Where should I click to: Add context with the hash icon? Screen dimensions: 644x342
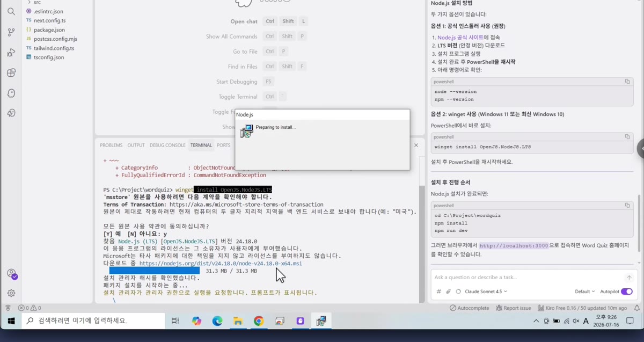(438, 292)
